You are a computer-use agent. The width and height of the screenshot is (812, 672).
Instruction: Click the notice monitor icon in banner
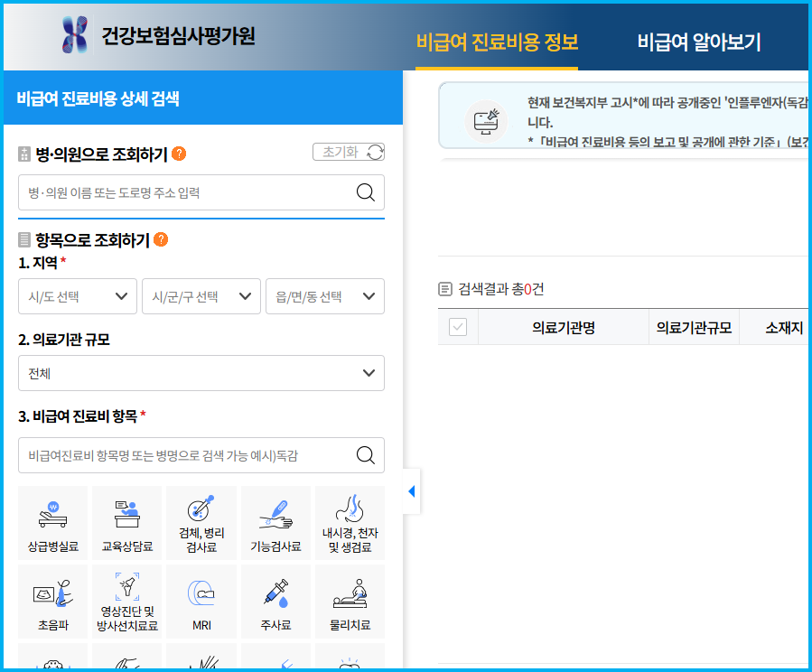tap(486, 122)
